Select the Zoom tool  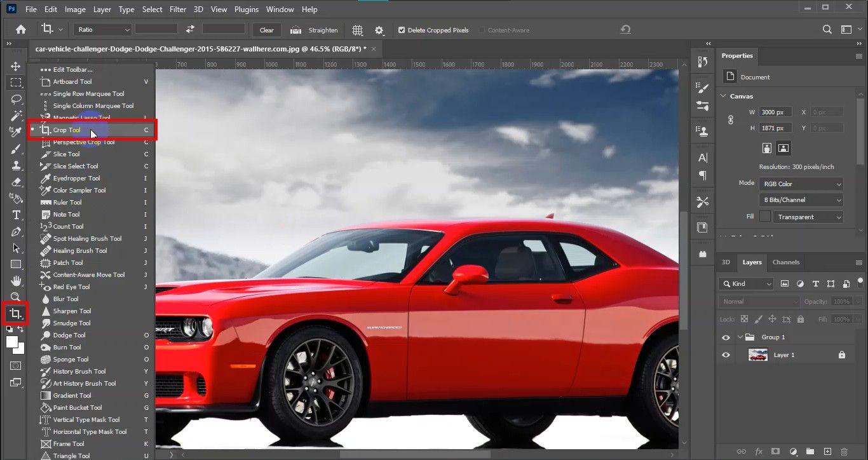(x=15, y=296)
